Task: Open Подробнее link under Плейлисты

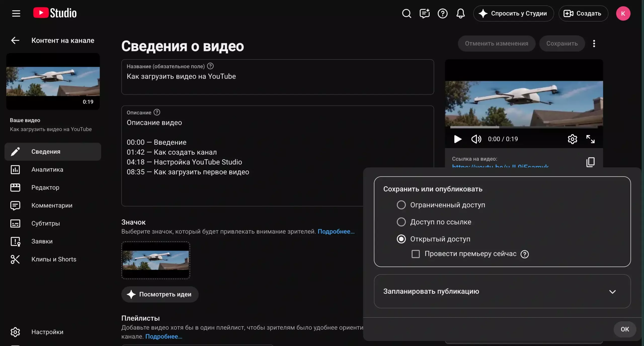Action: coord(164,336)
